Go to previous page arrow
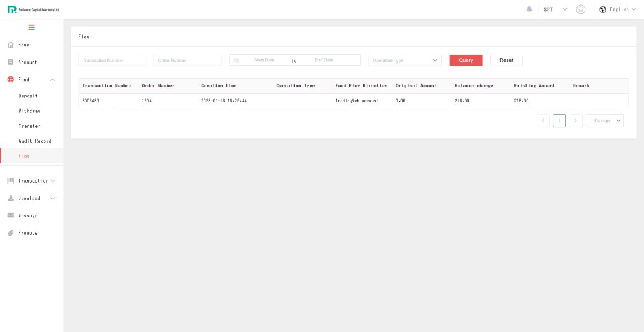The width and height of the screenshot is (644, 332). click(543, 121)
